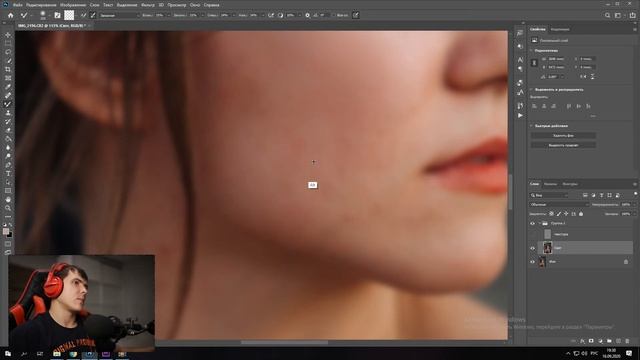Select the Pen tool
The image size is (640, 360).
[8, 165]
